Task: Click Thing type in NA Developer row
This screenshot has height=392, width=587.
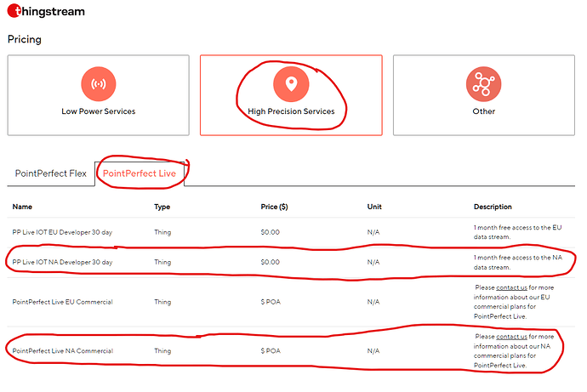Action: point(162,262)
